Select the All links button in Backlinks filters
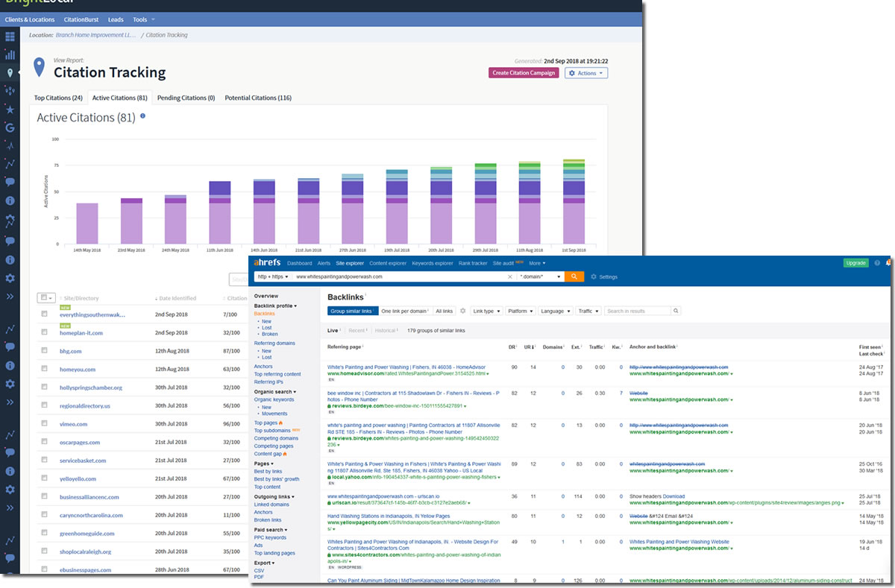Screen dimensions: 895x588 click(x=444, y=311)
